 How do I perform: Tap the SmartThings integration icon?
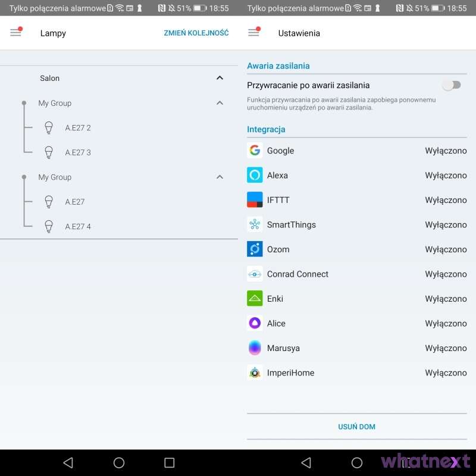255,224
